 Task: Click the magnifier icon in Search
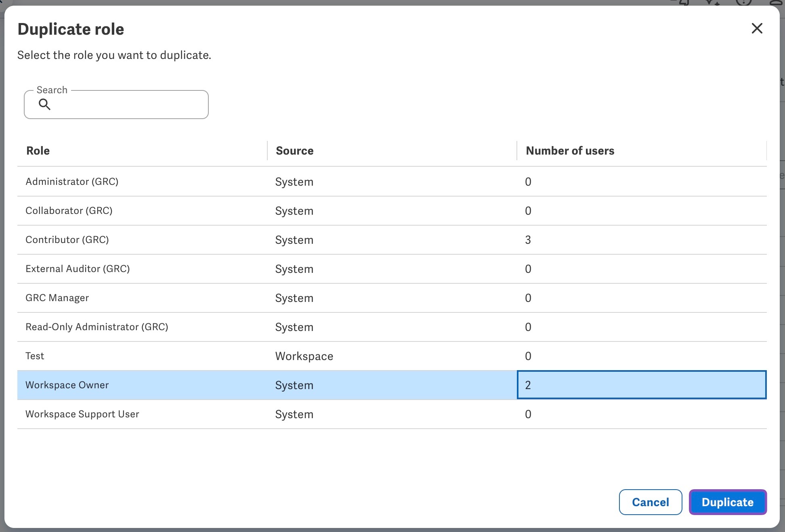point(44,105)
